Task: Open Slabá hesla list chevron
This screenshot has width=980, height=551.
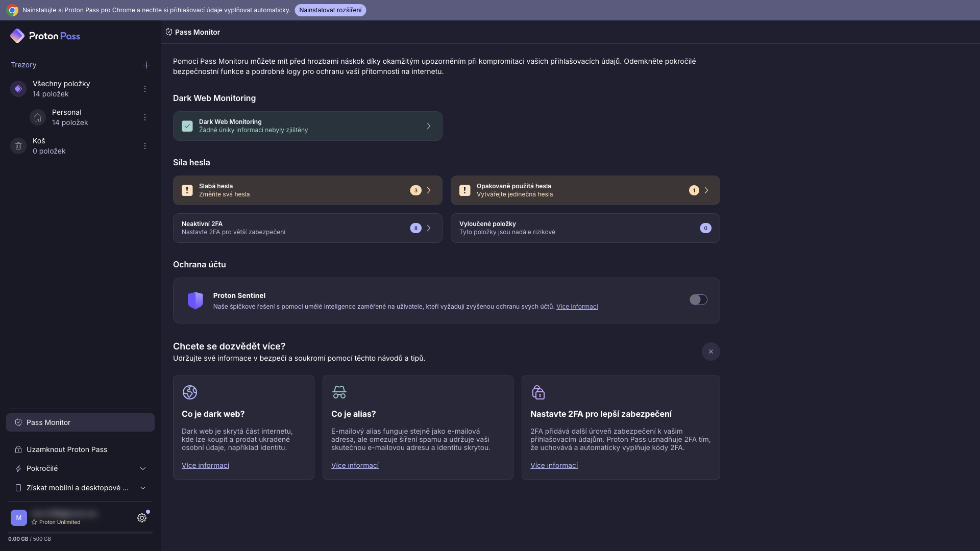Action: tap(429, 190)
